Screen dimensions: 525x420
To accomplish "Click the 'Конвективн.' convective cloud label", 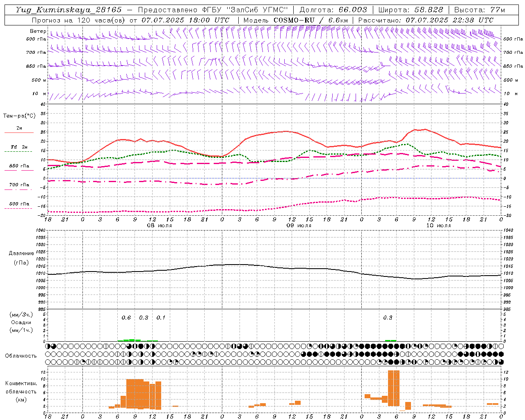I will coord(21,383).
